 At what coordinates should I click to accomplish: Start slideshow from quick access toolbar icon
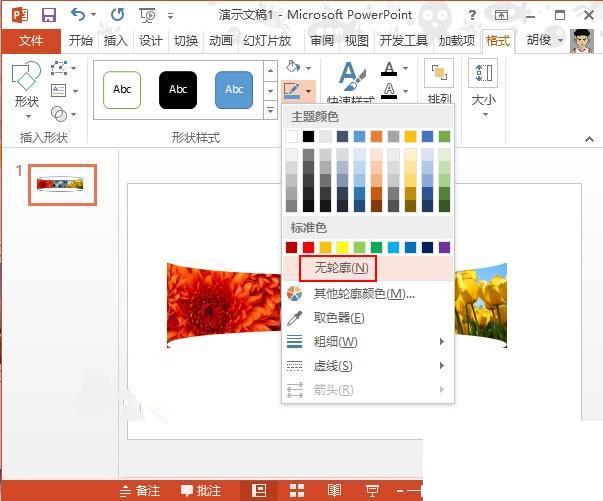click(x=147, y=15)
